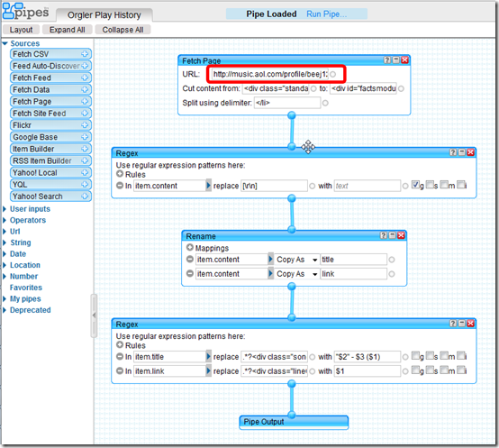Remove the item.title rule in bottom Regex
This screenshot has height=448, width=499.
tap(120, 357)
